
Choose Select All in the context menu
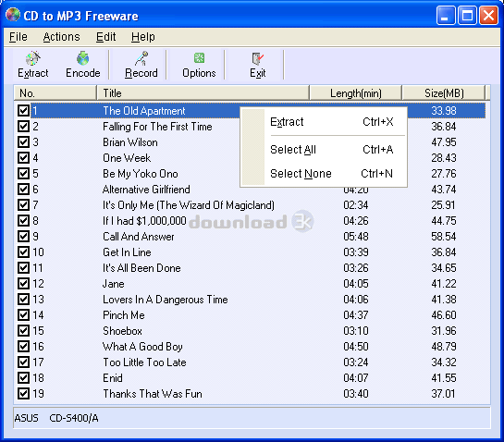click(324, 150)
